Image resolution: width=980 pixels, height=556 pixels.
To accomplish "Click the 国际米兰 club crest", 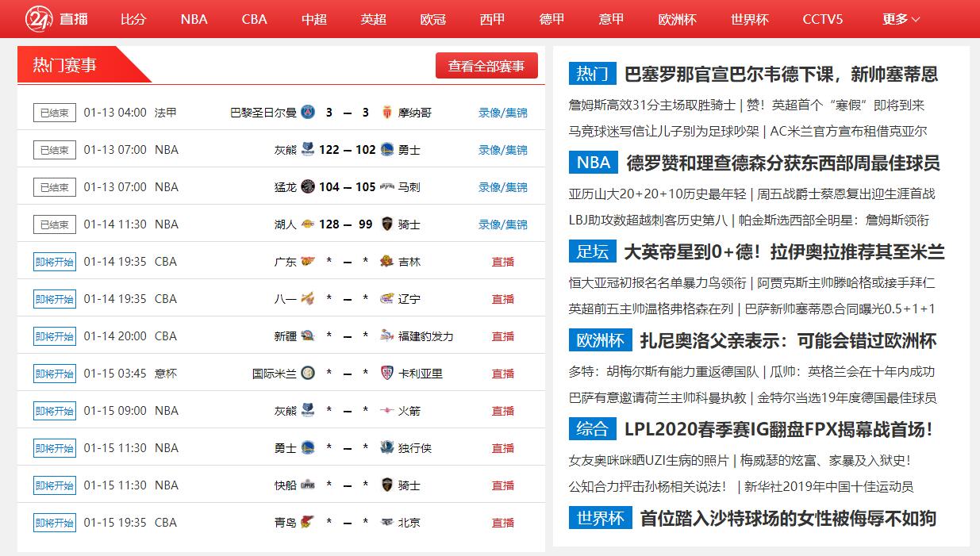I will [x=308, y=374].
